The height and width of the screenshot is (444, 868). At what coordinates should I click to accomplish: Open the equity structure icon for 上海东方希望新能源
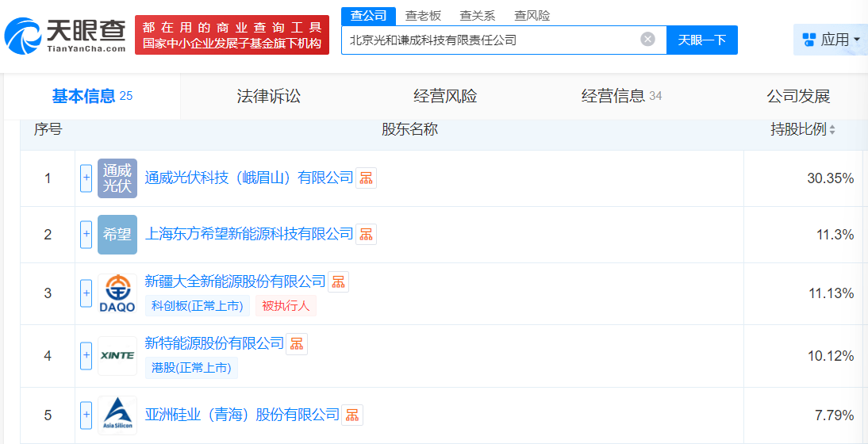366,235
